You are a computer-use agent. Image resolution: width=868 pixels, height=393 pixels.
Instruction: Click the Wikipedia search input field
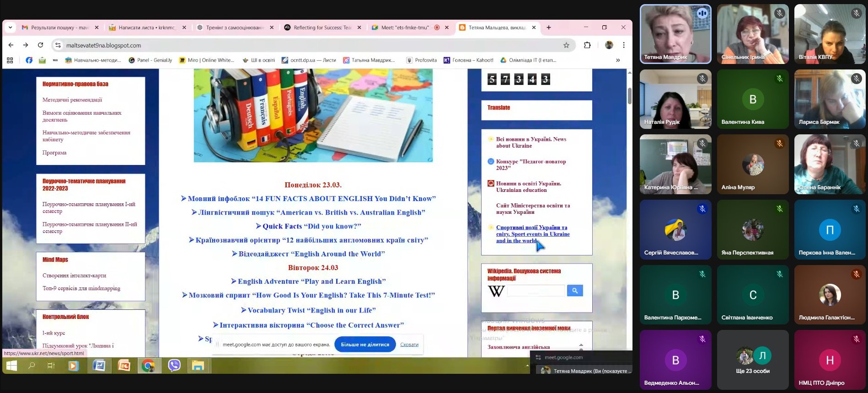tap(536, 291)
